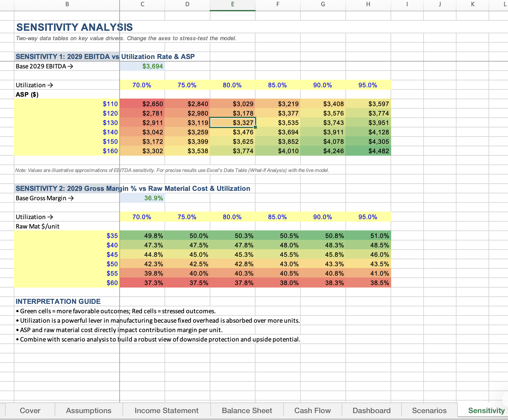This screenshot has height=420, width=508.
Task: Click the $3,302 EBITDA cell
Action: click(x=142, y=151)
